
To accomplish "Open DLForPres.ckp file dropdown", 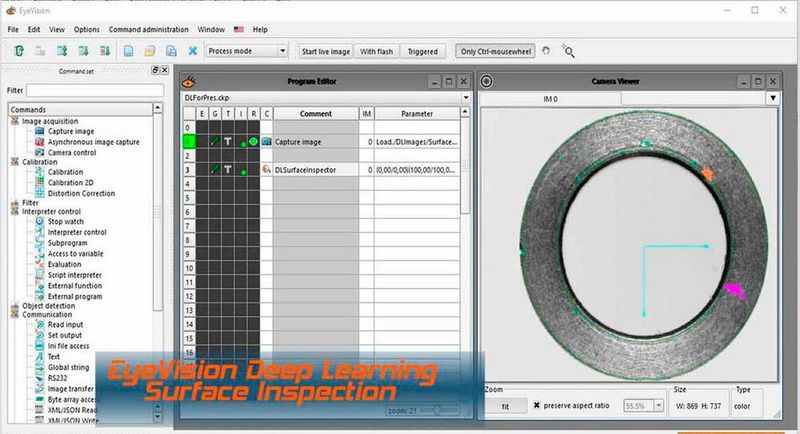I will coord(466,97).
